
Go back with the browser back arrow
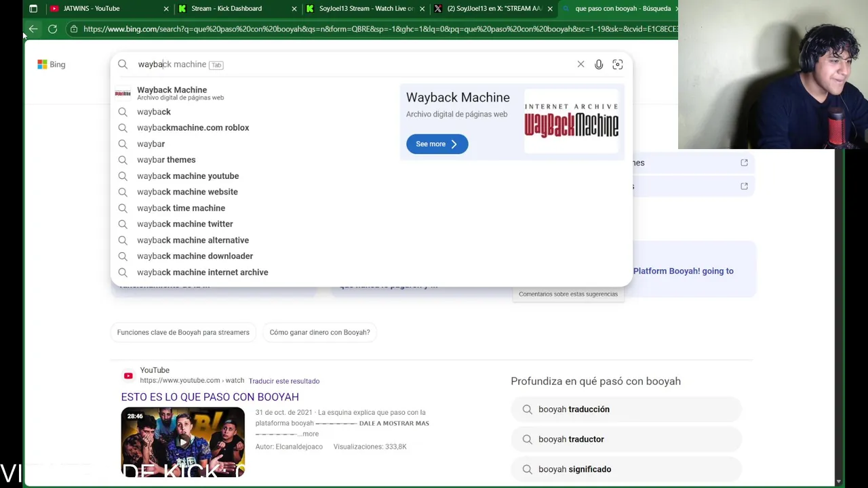coord(33,29)
